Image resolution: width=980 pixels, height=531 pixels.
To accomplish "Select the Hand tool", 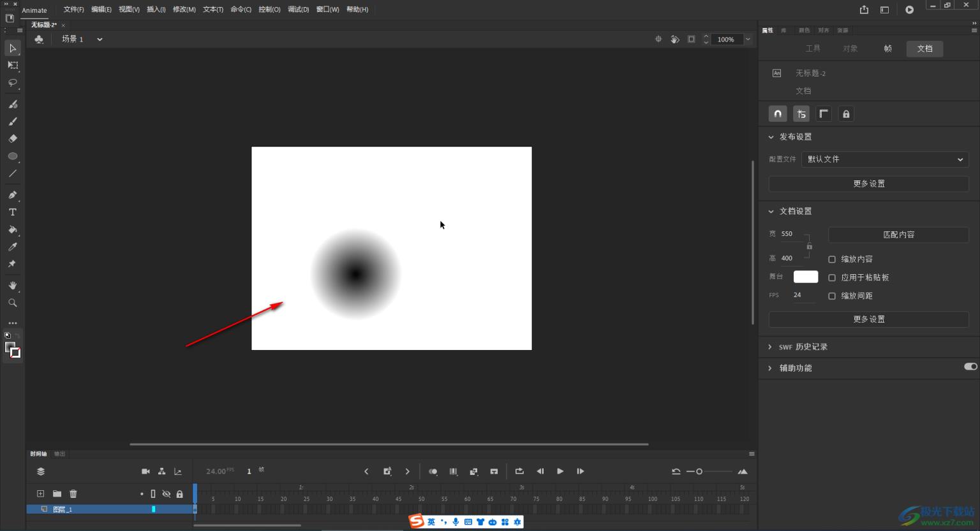I will pyautogui.click(x=13, y=286).
